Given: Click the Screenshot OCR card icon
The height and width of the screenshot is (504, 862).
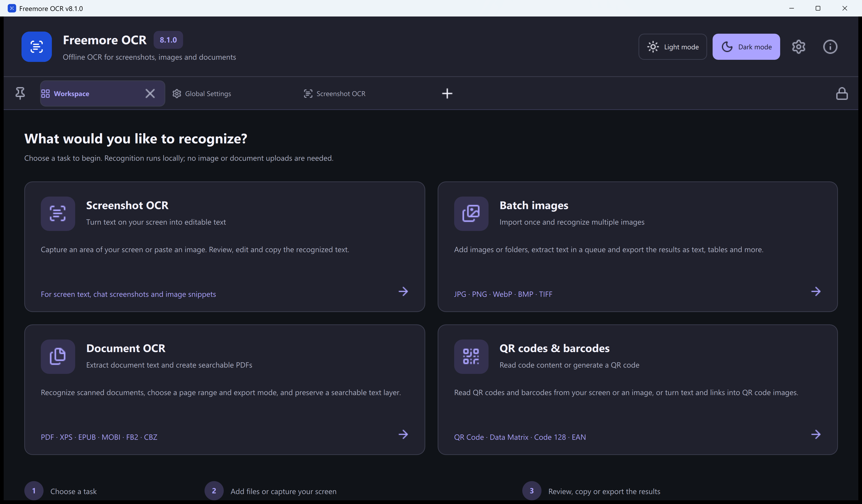Looking at the screenshot, I should click(58, 213).
